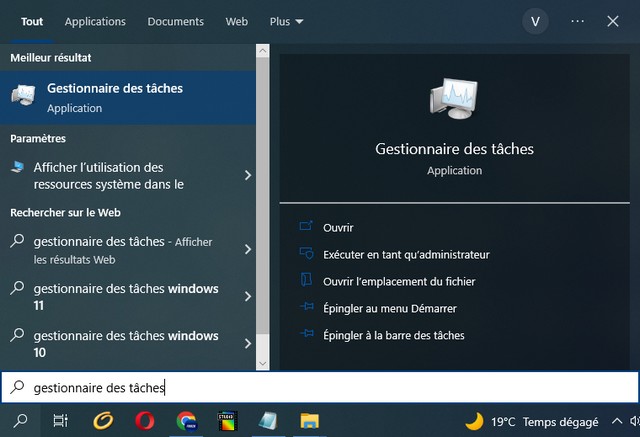Click the administrator shield icon
Screen dimensions: 640x437
[307, 253]
